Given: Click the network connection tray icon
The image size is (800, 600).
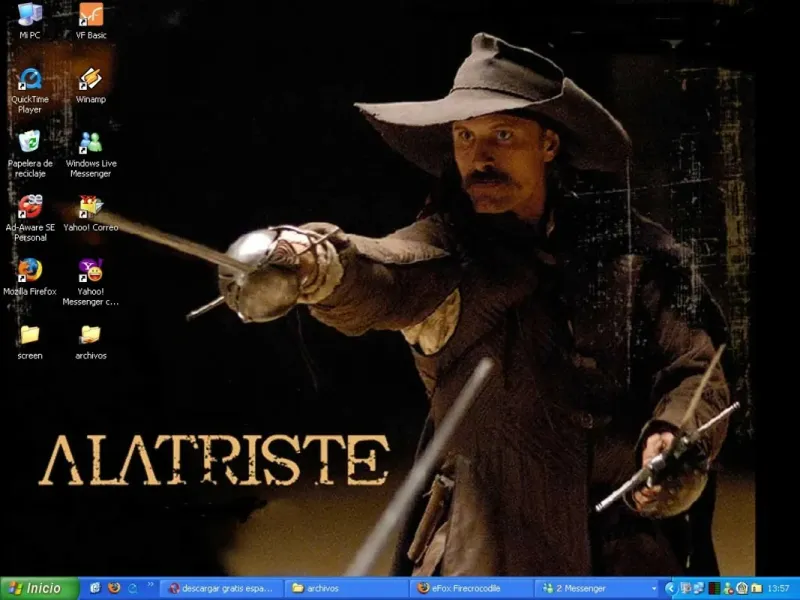Looking at the screenshot, I should click(698, 588).
